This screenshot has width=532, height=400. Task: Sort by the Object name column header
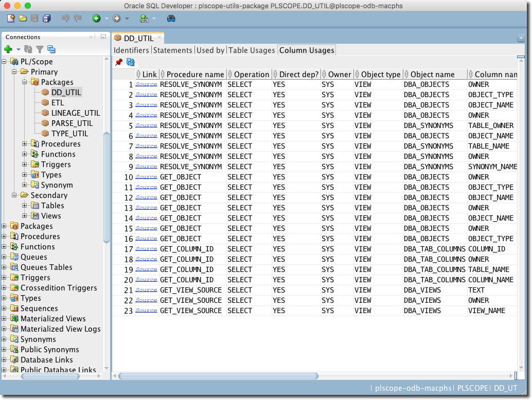(435, 74)
